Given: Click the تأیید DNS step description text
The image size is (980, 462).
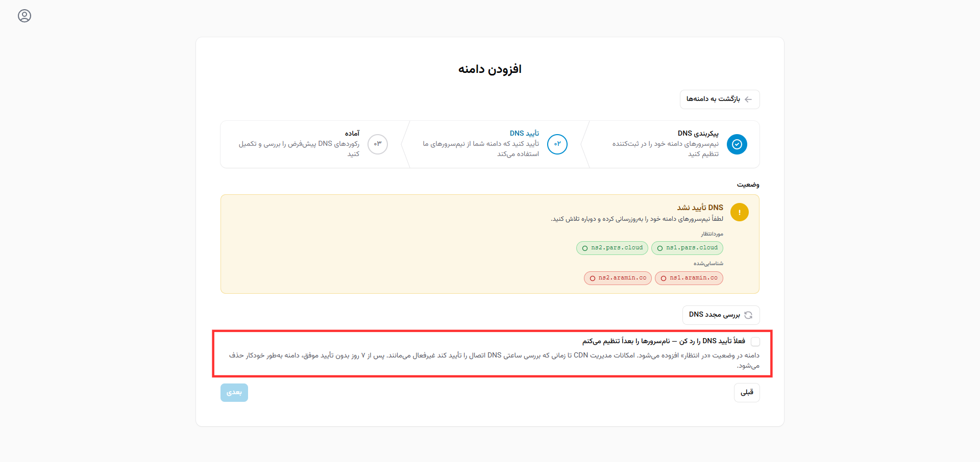Looking at the screenshot, I should [481, 149].
